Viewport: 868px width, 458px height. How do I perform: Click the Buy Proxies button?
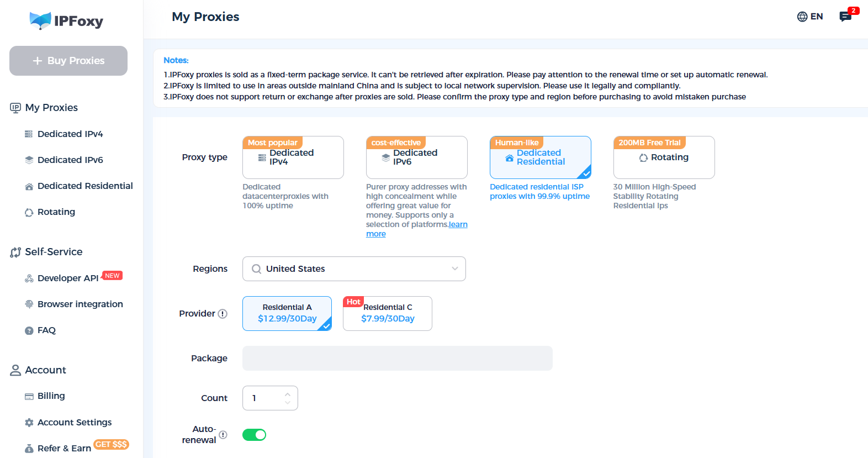point(68,61)
